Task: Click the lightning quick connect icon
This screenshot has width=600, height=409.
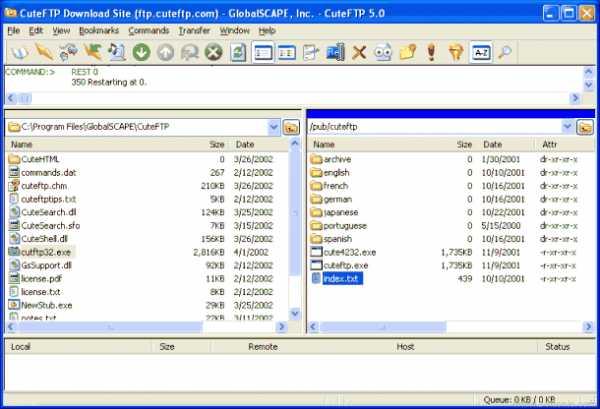Action: coord(44,52)
